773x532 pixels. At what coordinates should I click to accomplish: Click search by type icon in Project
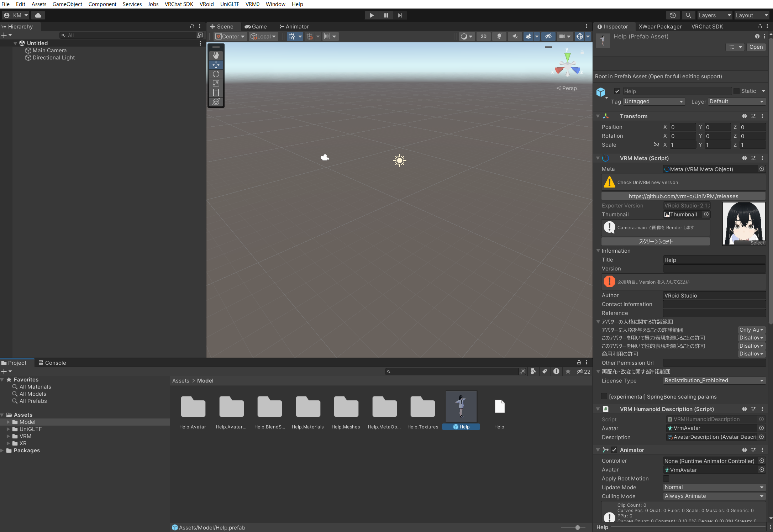pyautogui.click(x=533, y=372)
